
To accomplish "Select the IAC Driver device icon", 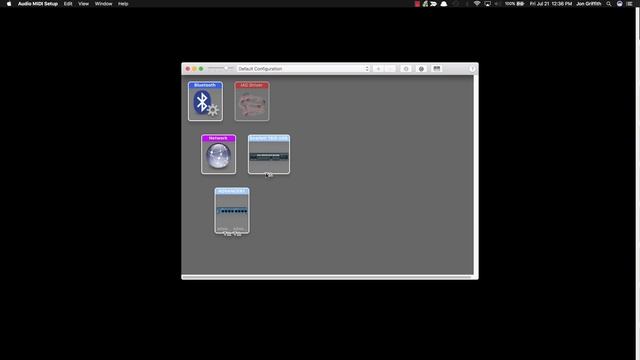I will point(252,101).
